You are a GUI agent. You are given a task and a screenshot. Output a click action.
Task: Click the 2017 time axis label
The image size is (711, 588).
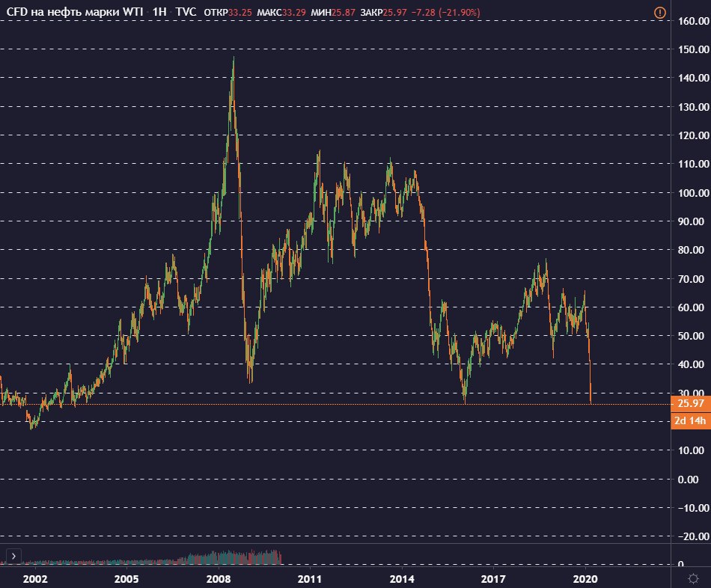493,579
